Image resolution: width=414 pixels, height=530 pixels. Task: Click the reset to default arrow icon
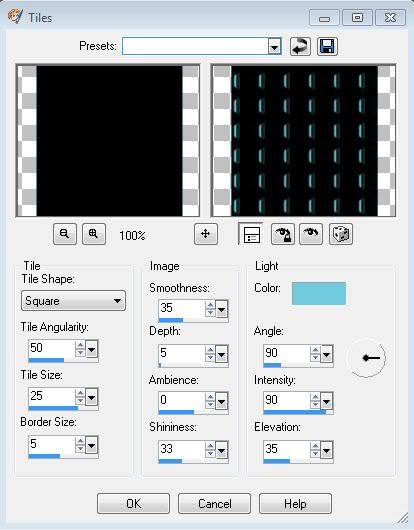(300, 46)
